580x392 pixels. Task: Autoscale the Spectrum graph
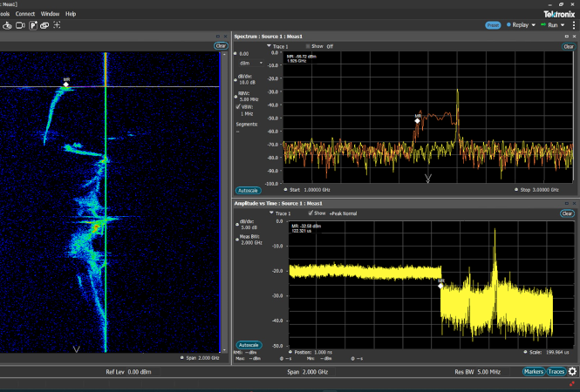pyautogui.click(x=249, y=191)
